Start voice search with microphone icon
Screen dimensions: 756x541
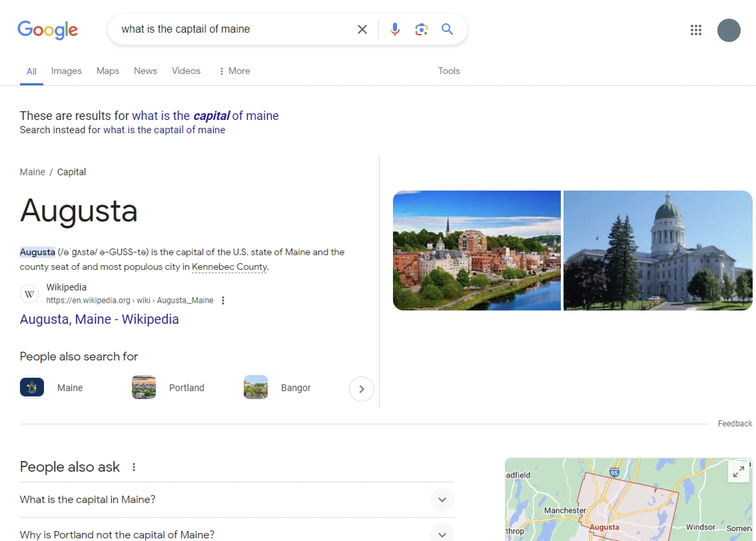tap(395, 29)
